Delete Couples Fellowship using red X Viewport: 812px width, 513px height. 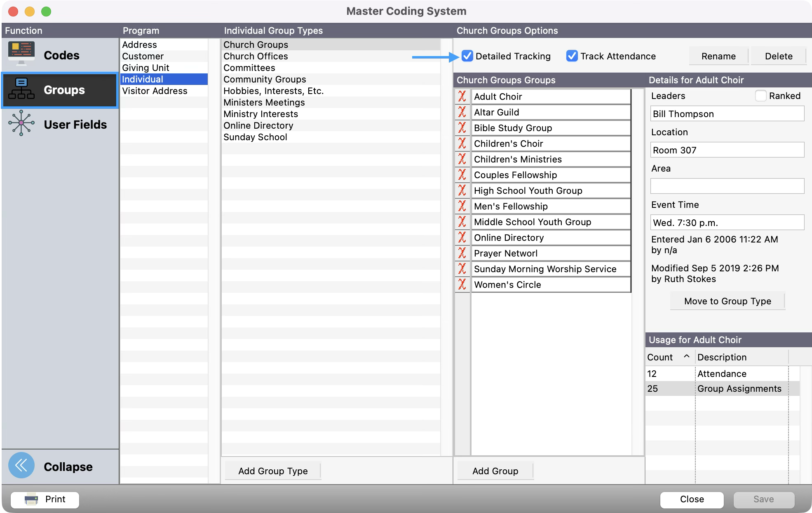pyautogui.click(x=462, y=175)
